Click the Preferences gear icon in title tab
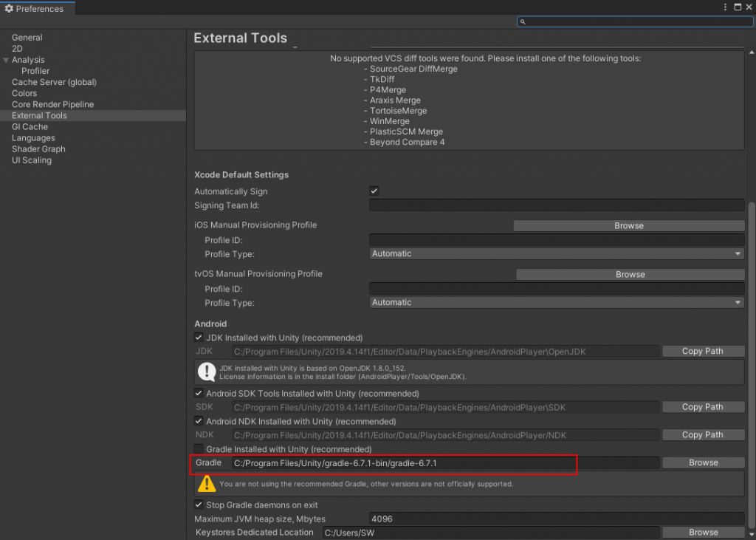This screenshot has height=540, width=756. click(x=9, y=8)
